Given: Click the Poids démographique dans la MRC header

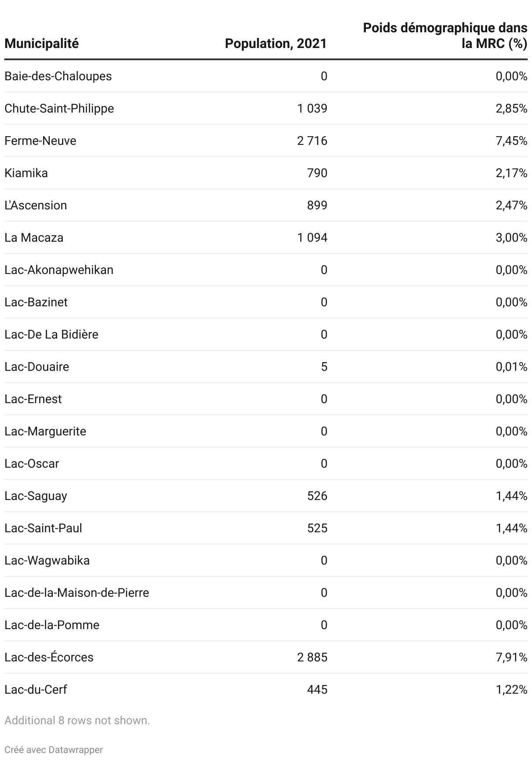Looking at the screenshot, I should pyautogui.click(x=445, y=36).
